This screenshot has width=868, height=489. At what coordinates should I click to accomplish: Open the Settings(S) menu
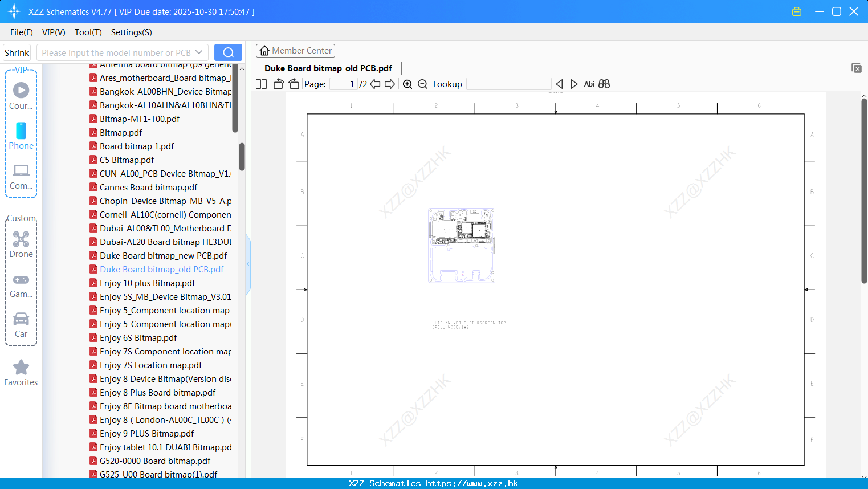point(132,32)
